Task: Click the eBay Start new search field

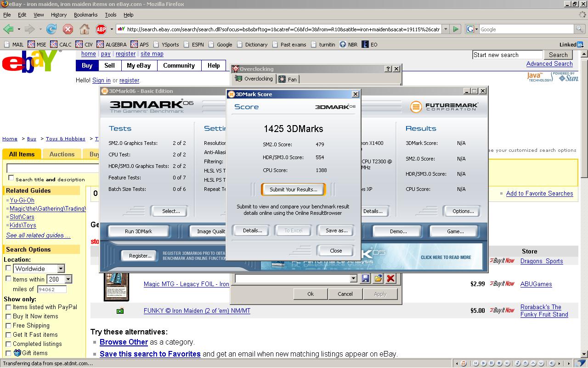Action: [507, 55]
